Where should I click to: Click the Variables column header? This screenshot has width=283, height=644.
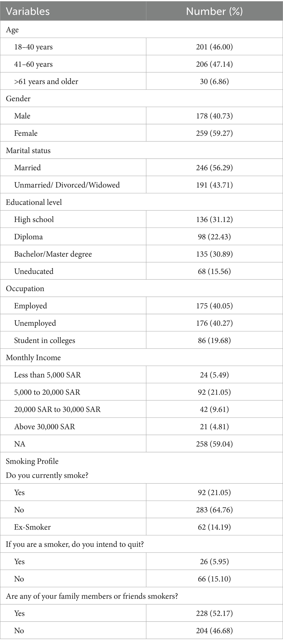tap(28, 11)
